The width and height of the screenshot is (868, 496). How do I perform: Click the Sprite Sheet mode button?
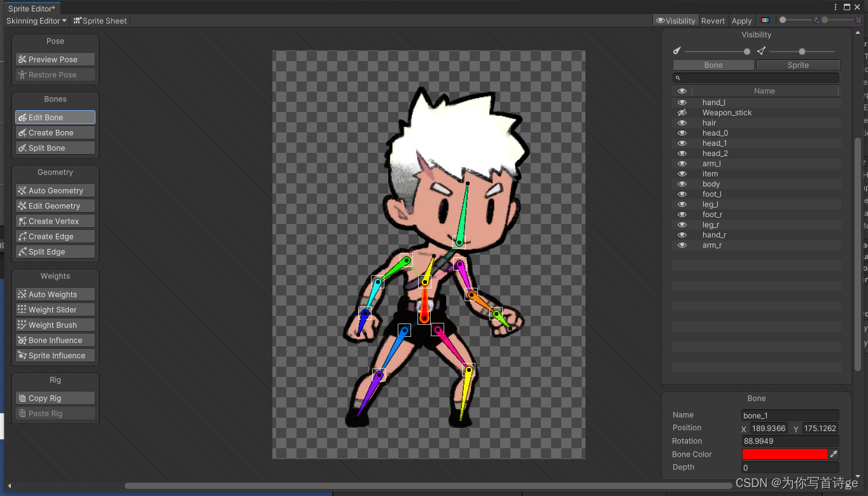pos(100,20)
